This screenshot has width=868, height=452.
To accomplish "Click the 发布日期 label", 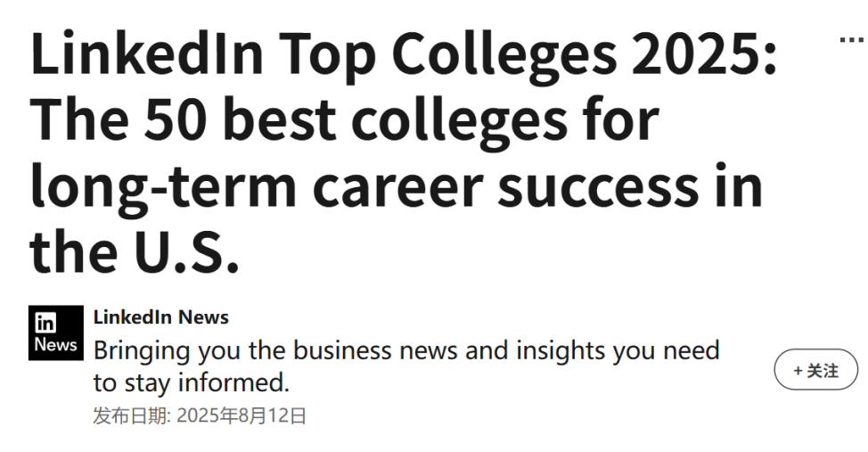I will [131, 415].
